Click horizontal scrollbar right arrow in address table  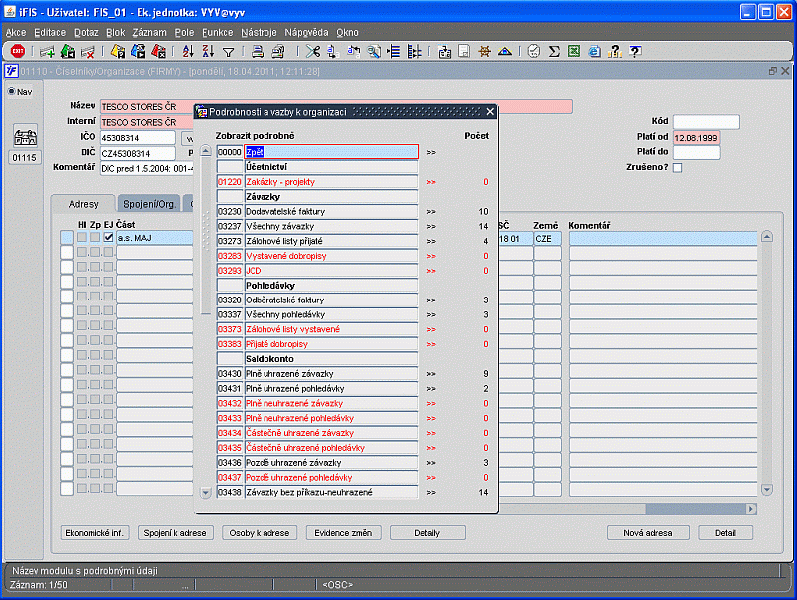[x=751, y=509]
